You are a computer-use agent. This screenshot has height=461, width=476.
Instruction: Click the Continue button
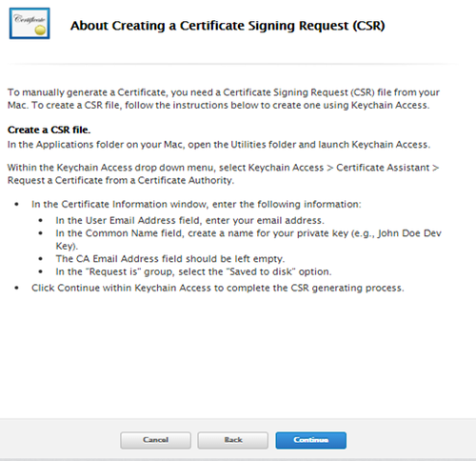tap(310, 440)
